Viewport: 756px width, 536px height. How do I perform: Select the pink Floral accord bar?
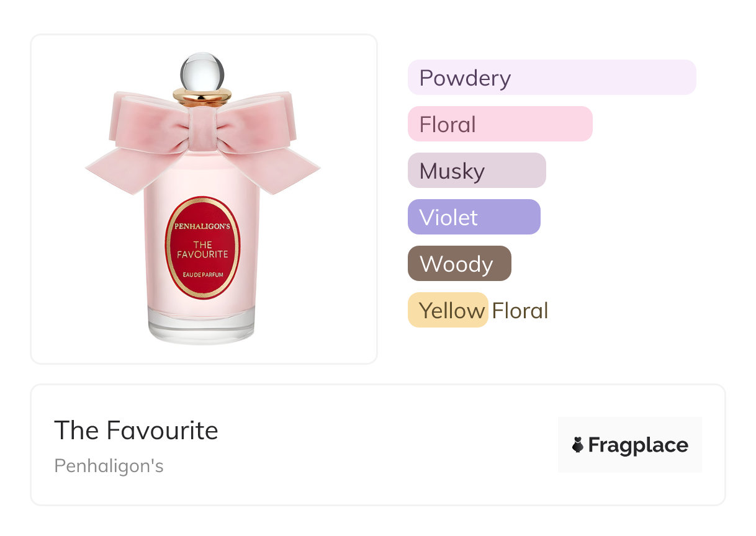(x=500, y=124)
